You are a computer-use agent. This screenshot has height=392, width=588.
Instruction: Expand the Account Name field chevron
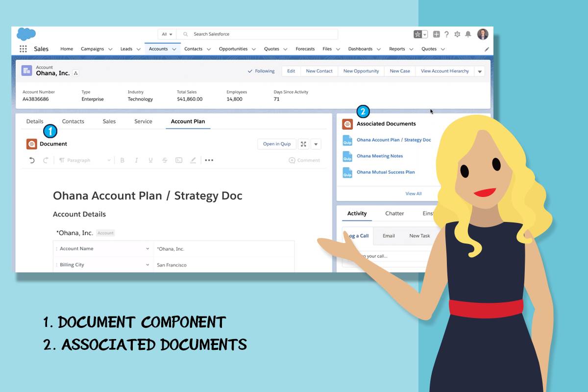147,249
